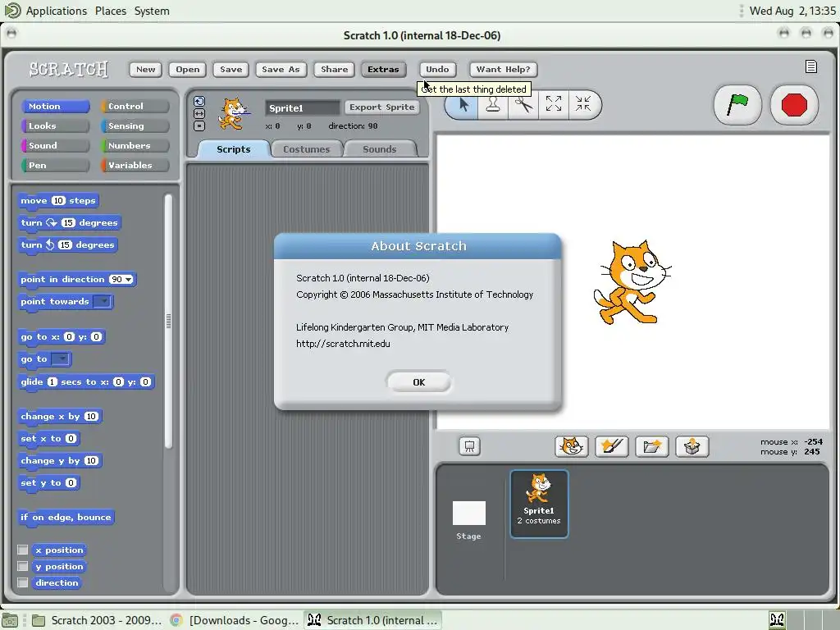Switch to the Scripts tab

(234, 149)
